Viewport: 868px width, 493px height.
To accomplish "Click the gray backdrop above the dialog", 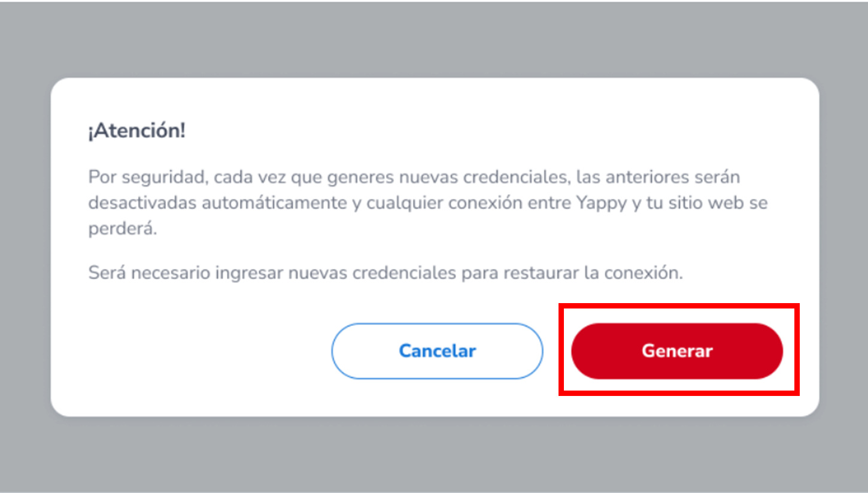I will point(434,39).
